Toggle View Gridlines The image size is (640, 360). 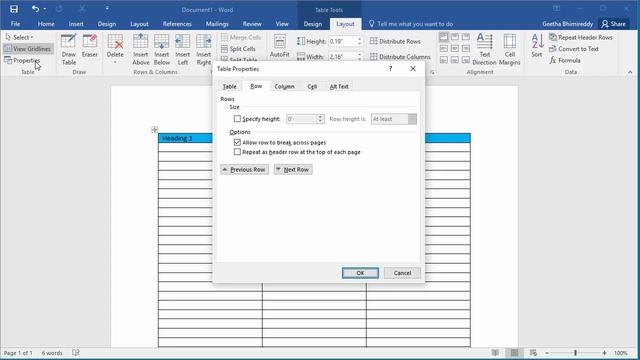[28, 49]
